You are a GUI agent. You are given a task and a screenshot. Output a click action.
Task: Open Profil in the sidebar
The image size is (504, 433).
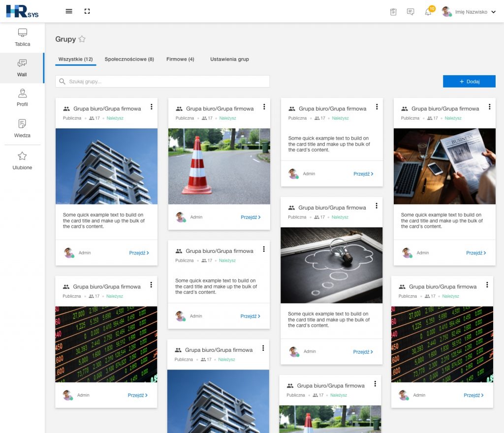tap(22, 98)
